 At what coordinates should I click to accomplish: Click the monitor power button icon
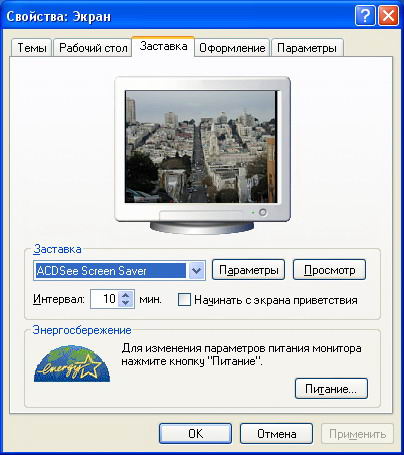263,212
